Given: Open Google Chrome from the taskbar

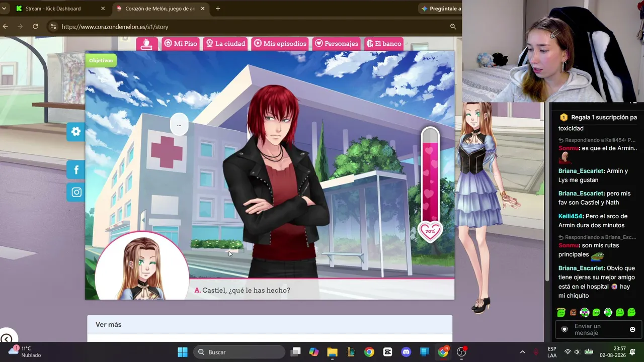Looking at the screenshot, I should point(369,352).
